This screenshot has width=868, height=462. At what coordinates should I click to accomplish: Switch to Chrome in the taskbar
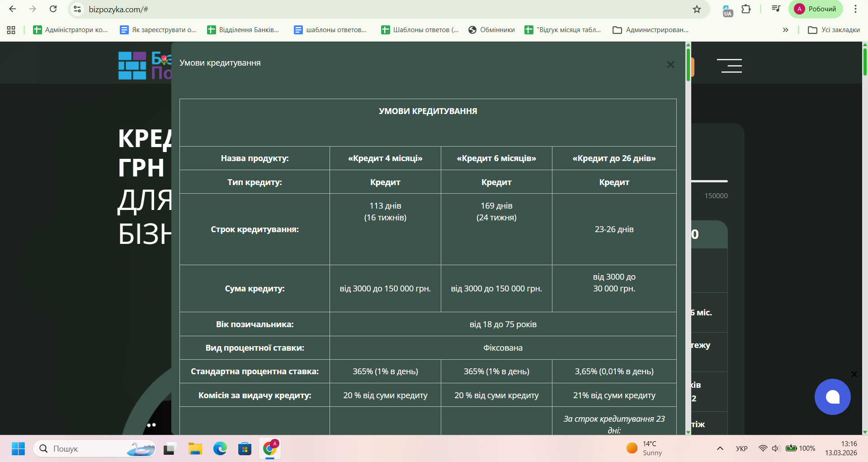point(270,448)
